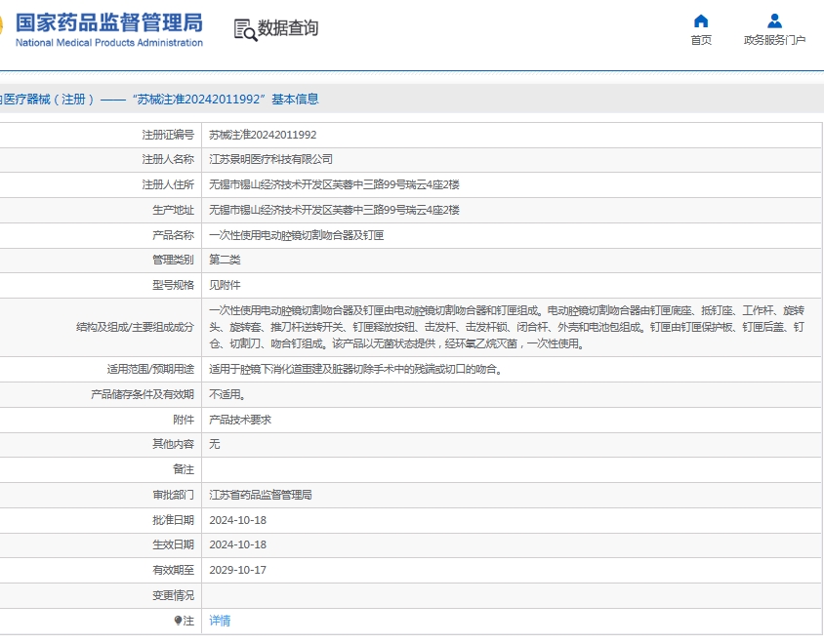Click the 注册人名称 row label
The image size is (824, 644).
coord(168,160)
